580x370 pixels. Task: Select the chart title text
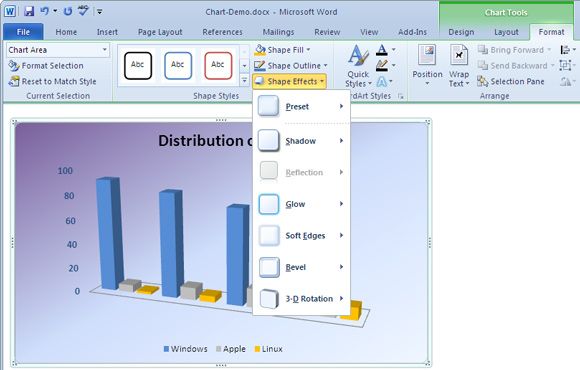205,141
